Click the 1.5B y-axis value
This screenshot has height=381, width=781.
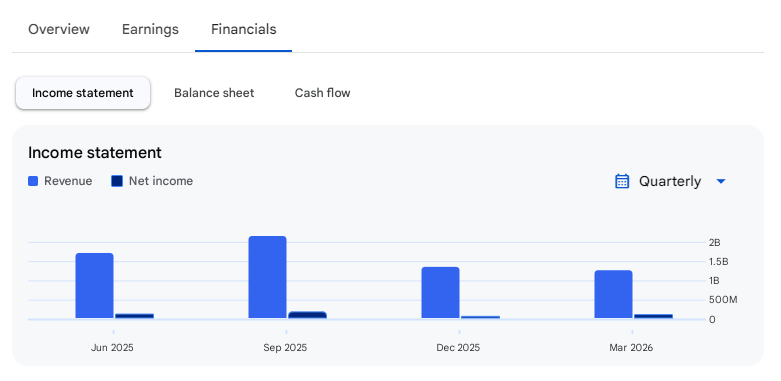point(719,261)
